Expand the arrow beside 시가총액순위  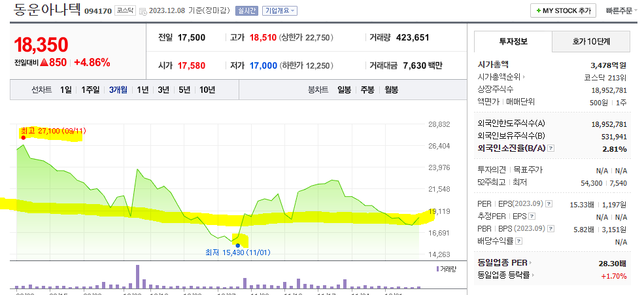pos(524,77)
